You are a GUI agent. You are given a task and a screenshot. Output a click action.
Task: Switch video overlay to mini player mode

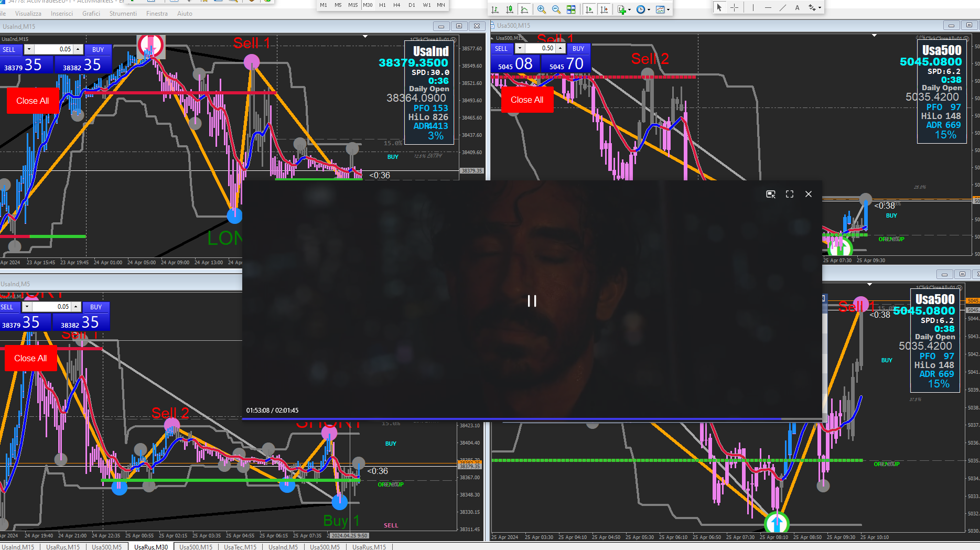tap(771, 194)
